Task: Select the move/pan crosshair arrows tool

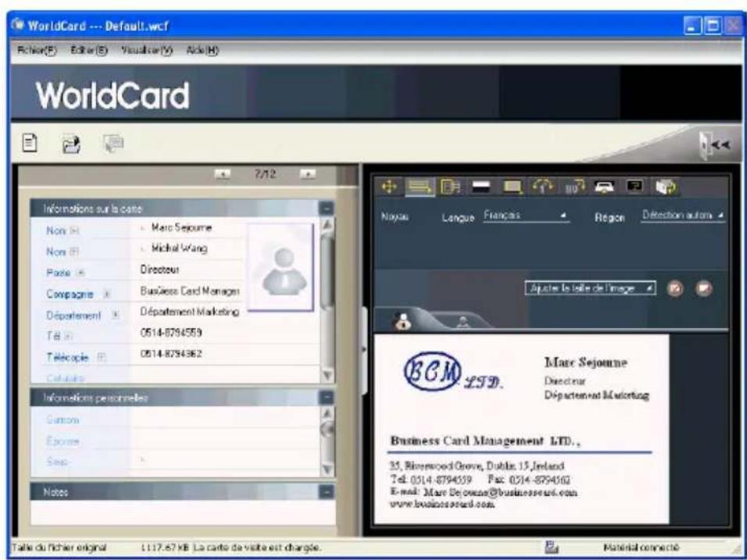Action: (x=389, y=187)
